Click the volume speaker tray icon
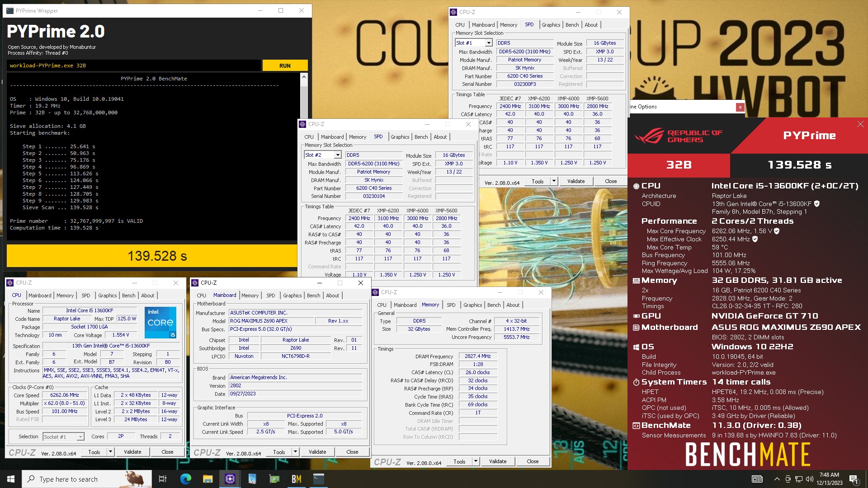 tap(809, 479)
